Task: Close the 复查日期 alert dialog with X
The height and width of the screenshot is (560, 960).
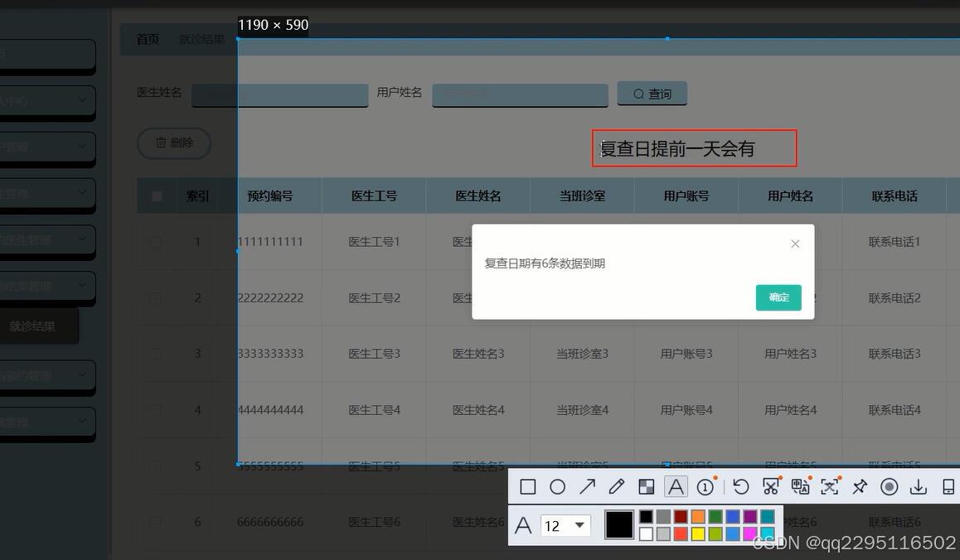Action: tap(795, 244)
